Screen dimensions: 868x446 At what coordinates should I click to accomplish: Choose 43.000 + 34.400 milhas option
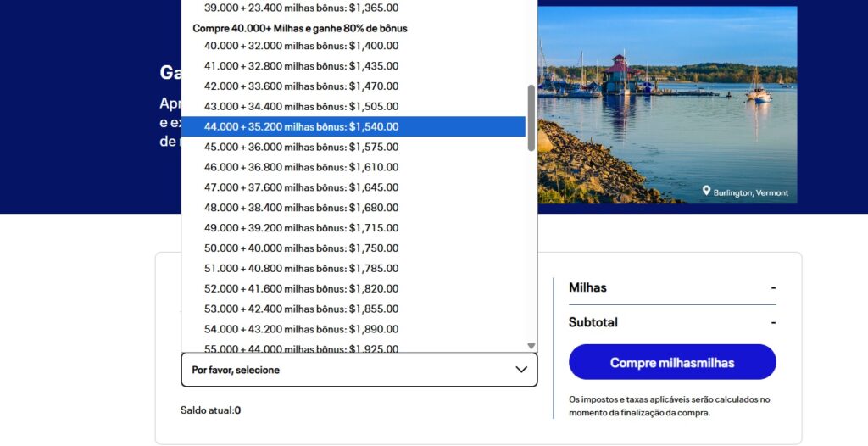(x=301, y=107)
